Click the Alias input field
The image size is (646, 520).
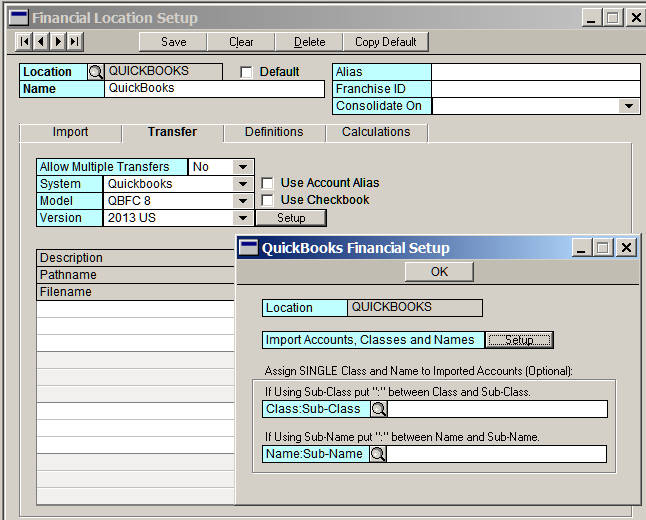coord(536,72)
